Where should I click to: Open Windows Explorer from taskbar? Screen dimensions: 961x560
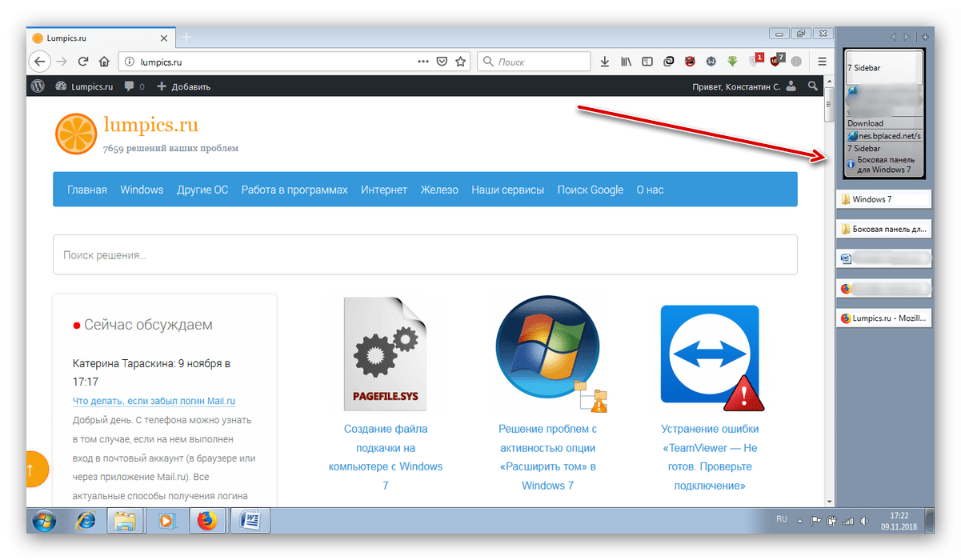[124, 521]
